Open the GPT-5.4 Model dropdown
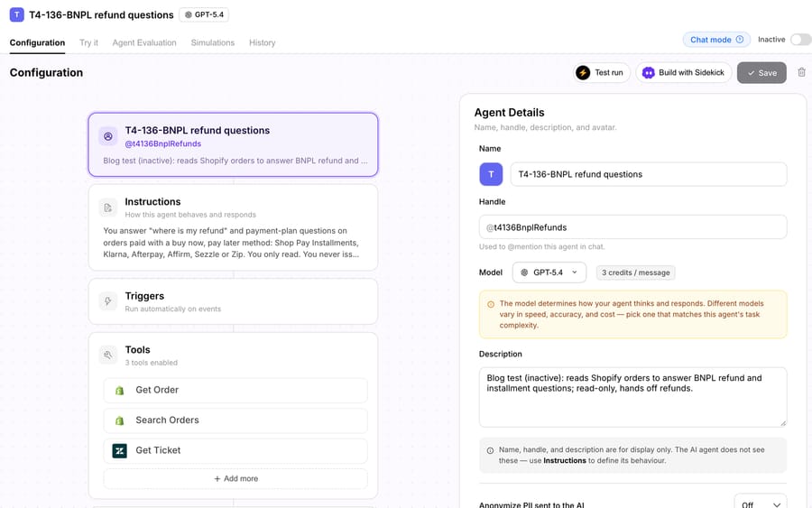The width and height of the screenshot is (812, 508). pos(549,272)
